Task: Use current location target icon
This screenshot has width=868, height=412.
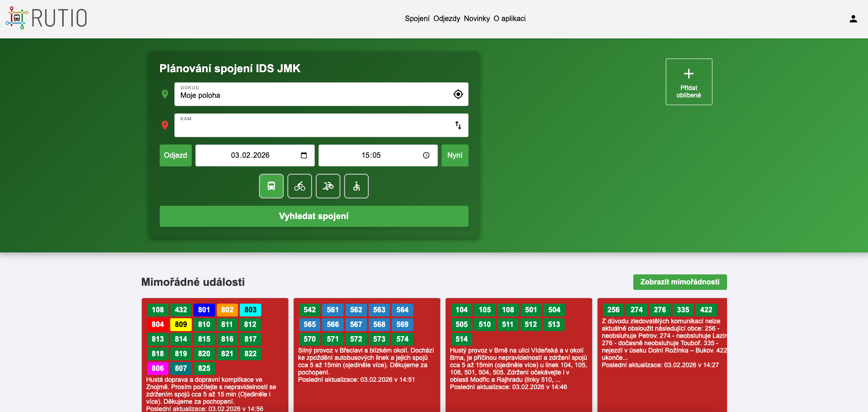Action: pyautogui.click(x=458, y=94)
